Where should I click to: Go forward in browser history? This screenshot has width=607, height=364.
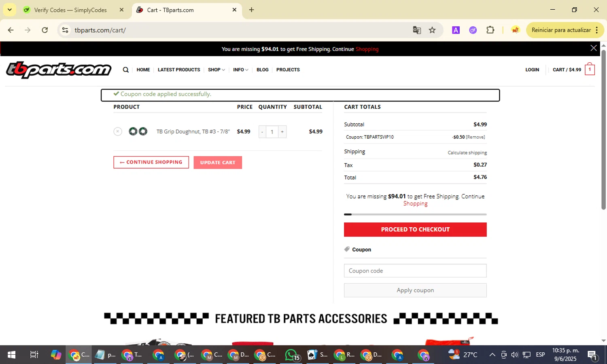click(28, 30)
